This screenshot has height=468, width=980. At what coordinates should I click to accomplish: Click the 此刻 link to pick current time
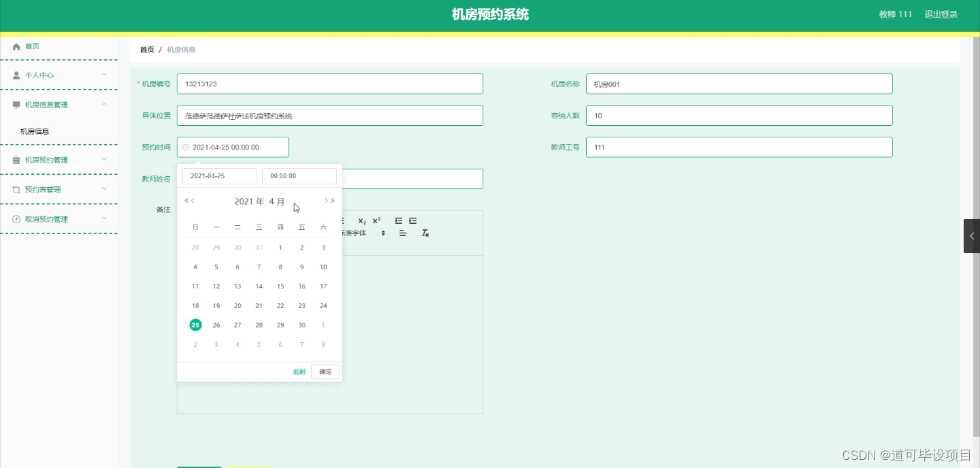[x=299, y=371]
